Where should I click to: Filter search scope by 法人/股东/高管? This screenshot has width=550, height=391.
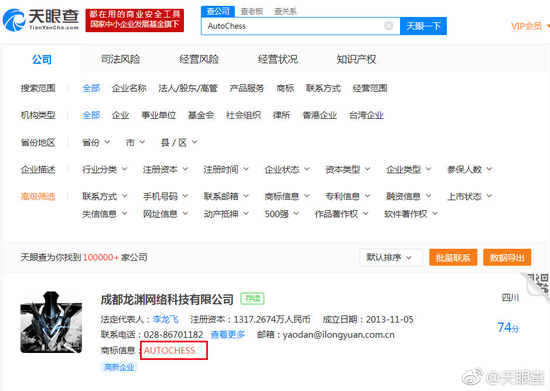[188, 88]
